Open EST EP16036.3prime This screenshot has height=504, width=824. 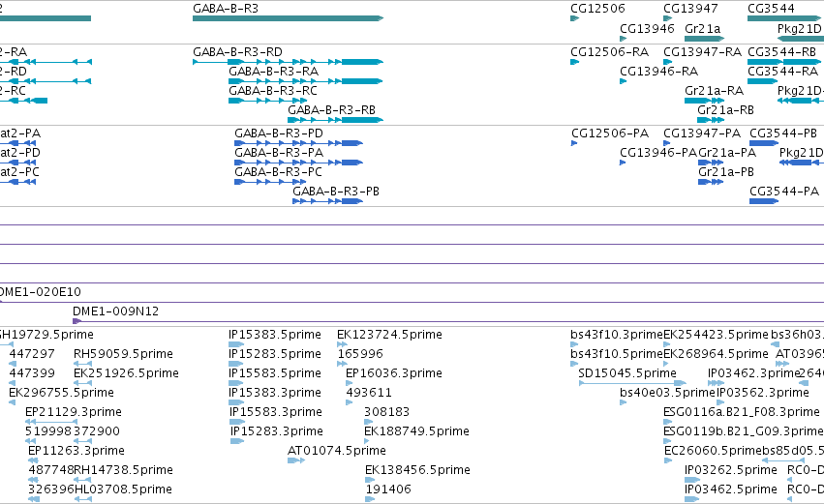394,373
